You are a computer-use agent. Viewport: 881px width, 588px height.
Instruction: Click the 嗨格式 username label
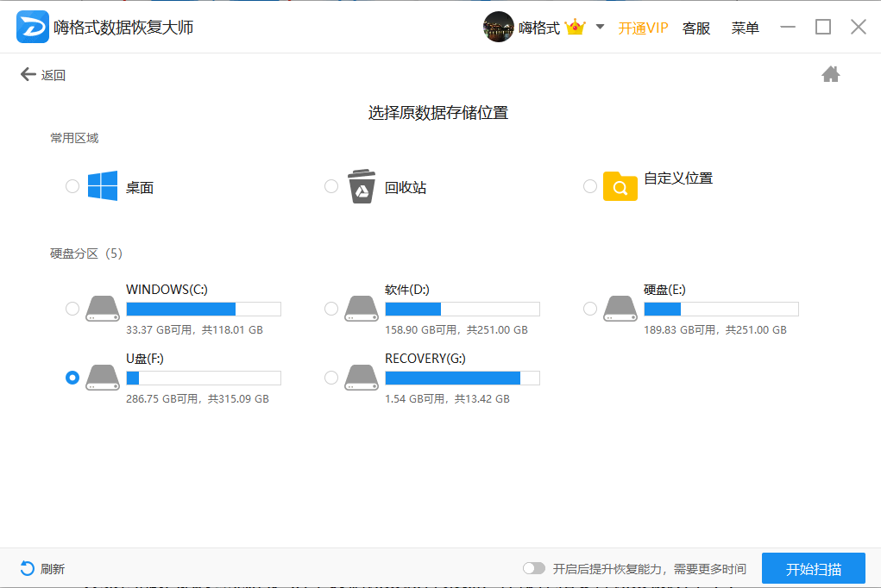[538, 28]
